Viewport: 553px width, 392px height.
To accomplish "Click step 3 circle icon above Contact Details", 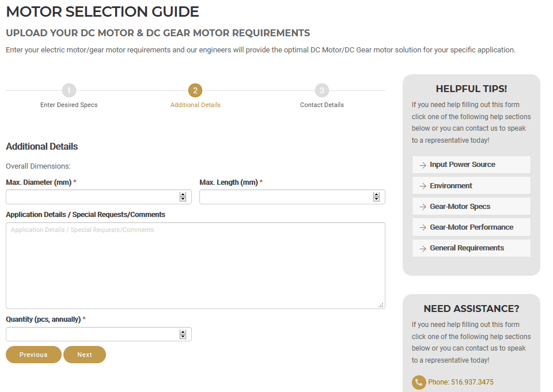I will [x=321, y=90].
